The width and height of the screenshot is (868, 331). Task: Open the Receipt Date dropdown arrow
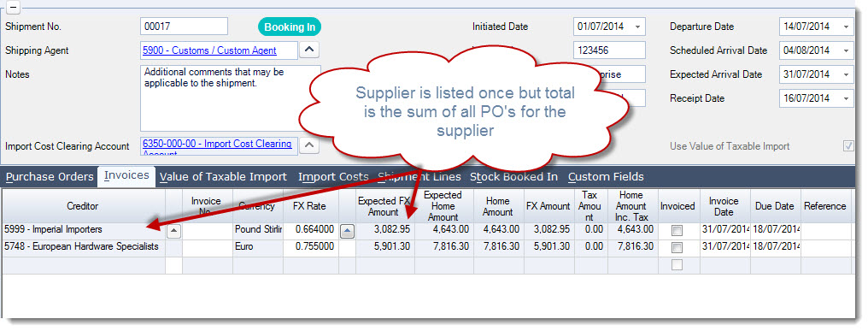[846, 98]
